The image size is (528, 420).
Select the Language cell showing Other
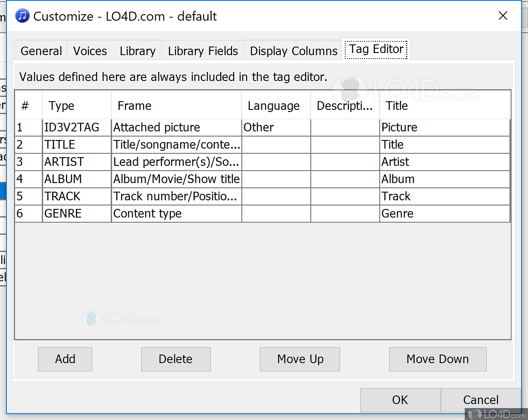tap(276, 128)
